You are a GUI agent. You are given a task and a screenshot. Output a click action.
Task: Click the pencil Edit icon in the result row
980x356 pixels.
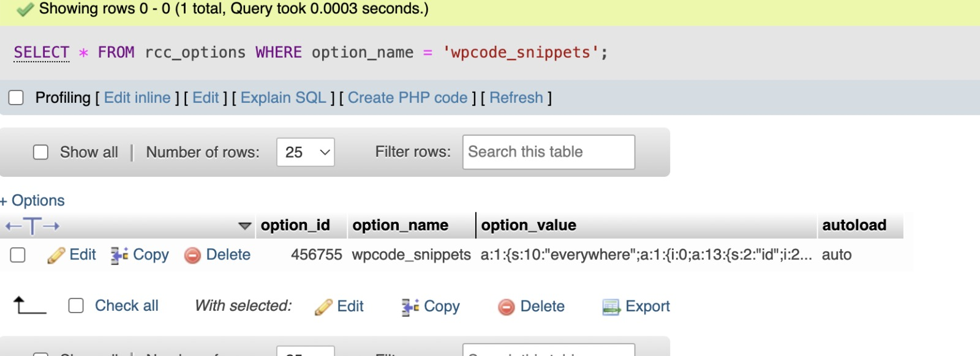coord(56,255)
